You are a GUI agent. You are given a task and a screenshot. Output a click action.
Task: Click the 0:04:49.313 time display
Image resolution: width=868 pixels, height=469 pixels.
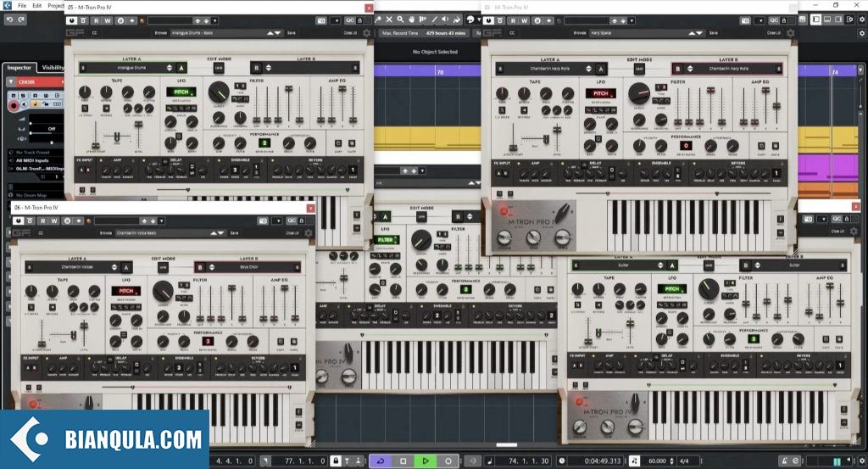[603, 461]
